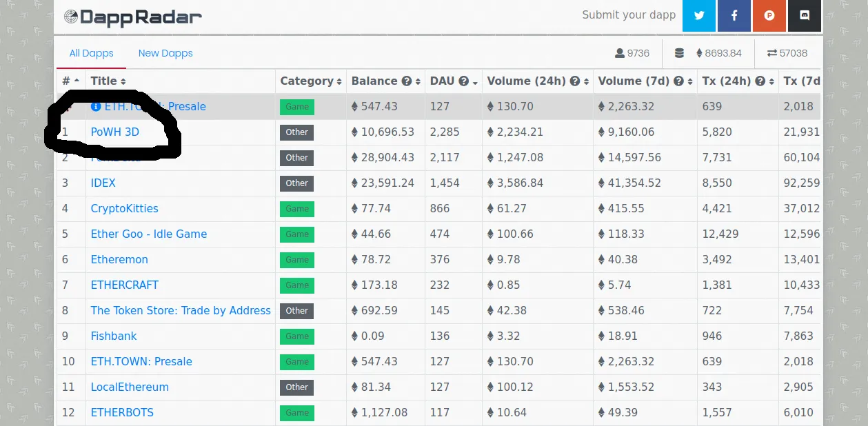Click Etheremon DAU value 376
Screen dimensions: 868x426
click(440, 259)
